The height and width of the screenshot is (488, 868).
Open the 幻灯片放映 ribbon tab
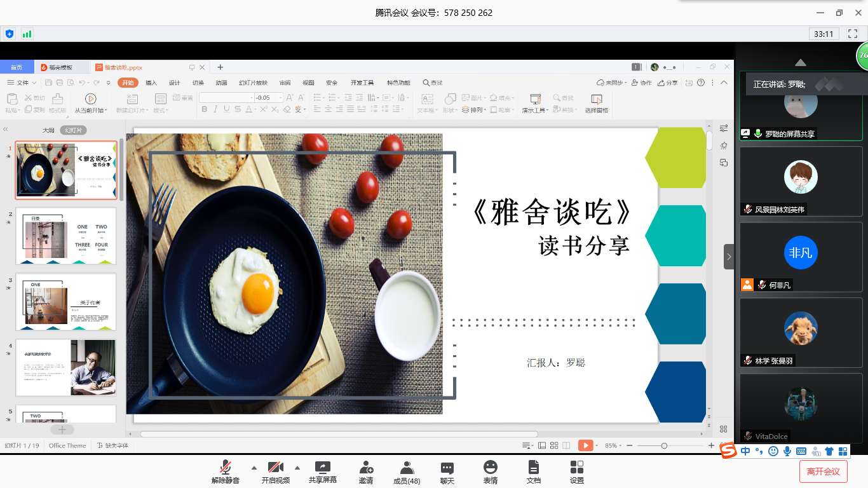(x=253, y=83)
